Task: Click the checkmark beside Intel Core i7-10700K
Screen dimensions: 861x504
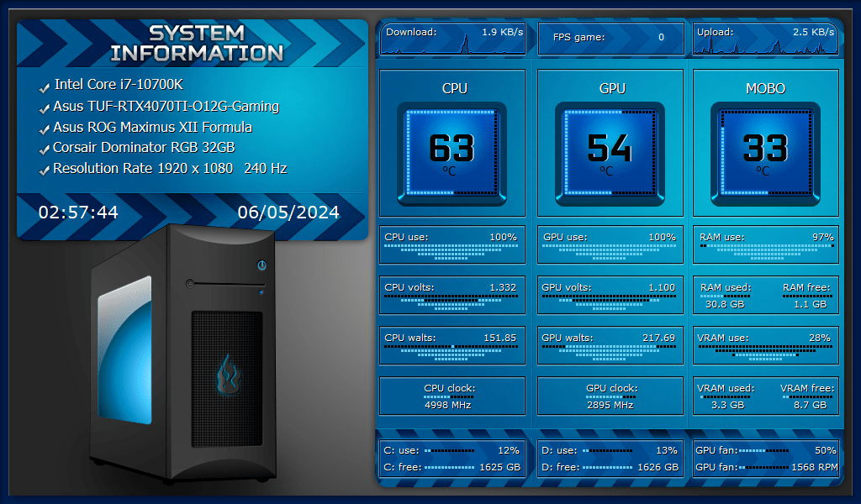Action: pyautogui.click(x=43, y=87)
